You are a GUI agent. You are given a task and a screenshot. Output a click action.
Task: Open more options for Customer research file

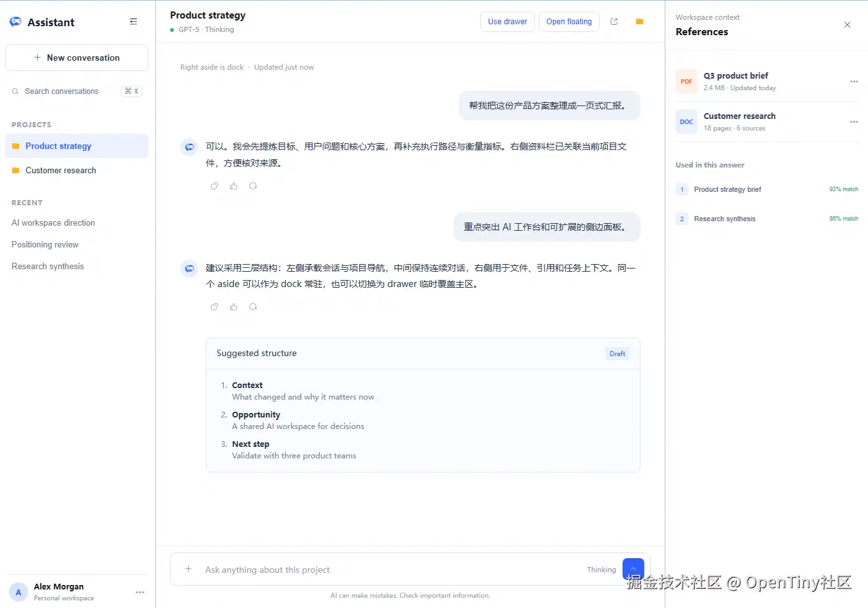coord(854,121)
